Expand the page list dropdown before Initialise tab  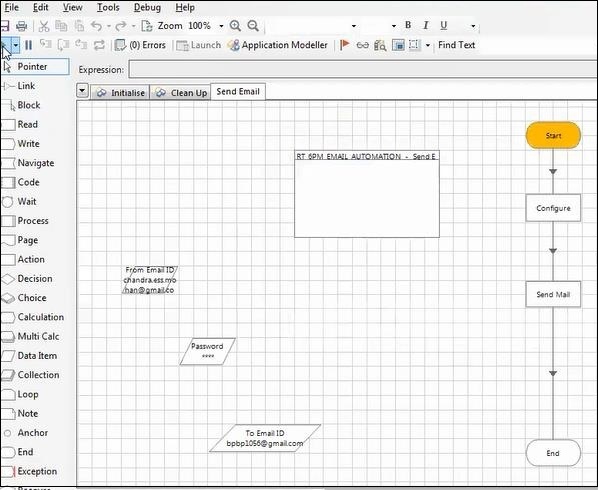(82, 91)
